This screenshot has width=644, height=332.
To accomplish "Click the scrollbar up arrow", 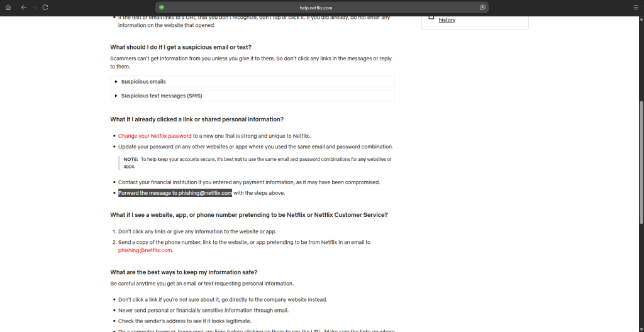I will 641,19.
